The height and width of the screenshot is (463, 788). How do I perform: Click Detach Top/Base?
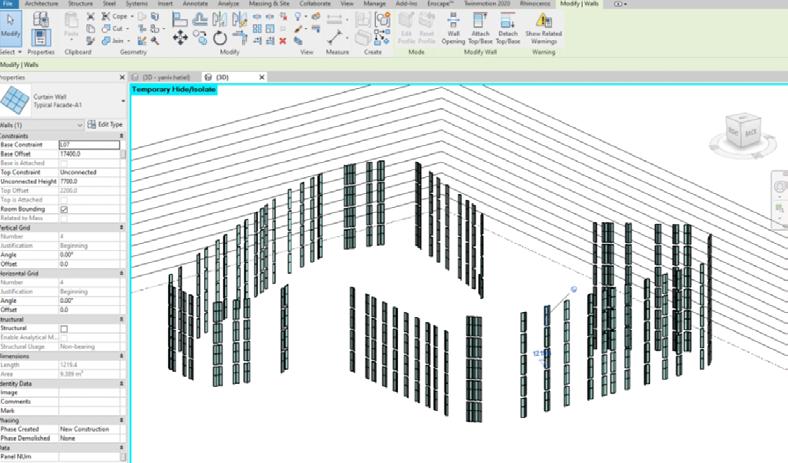[x=508, y=29]
